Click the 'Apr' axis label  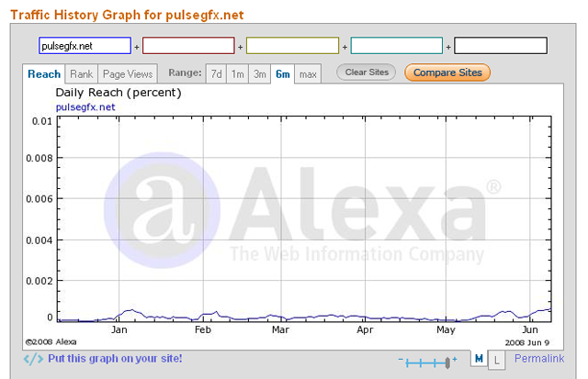click(x=365, y=330)
